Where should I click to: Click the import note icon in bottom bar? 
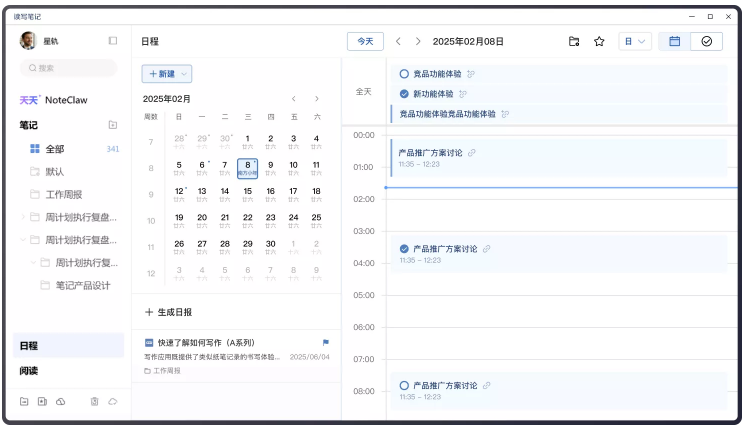coord(42,401)
